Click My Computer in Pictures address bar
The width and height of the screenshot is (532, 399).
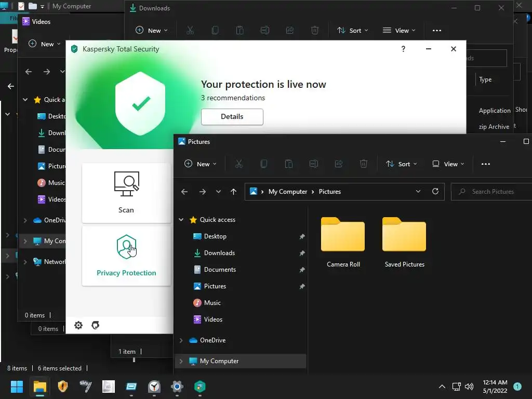click(x=288, y=192)
